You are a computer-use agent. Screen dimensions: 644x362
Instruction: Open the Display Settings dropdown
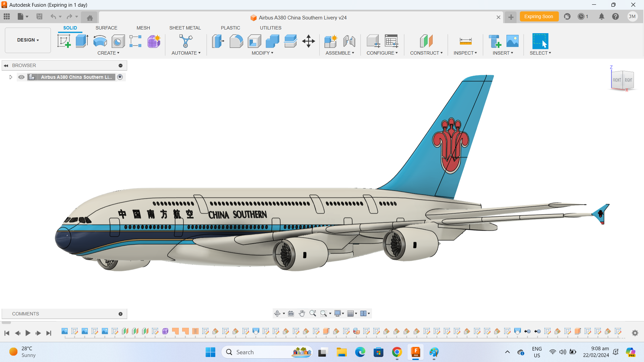coord(339,313)
